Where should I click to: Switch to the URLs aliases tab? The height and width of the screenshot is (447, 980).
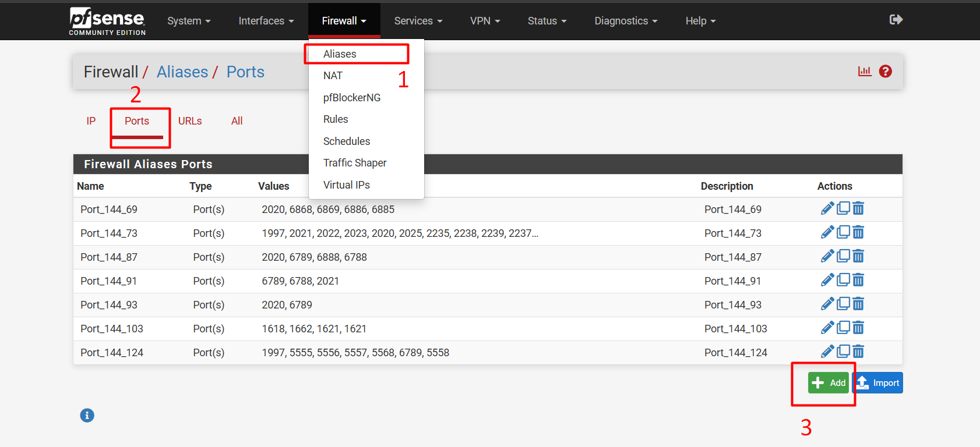click(190, 121)
